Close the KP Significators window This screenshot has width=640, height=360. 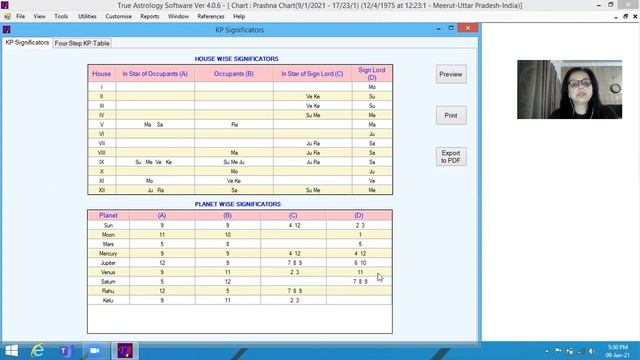tap(468, 28)
